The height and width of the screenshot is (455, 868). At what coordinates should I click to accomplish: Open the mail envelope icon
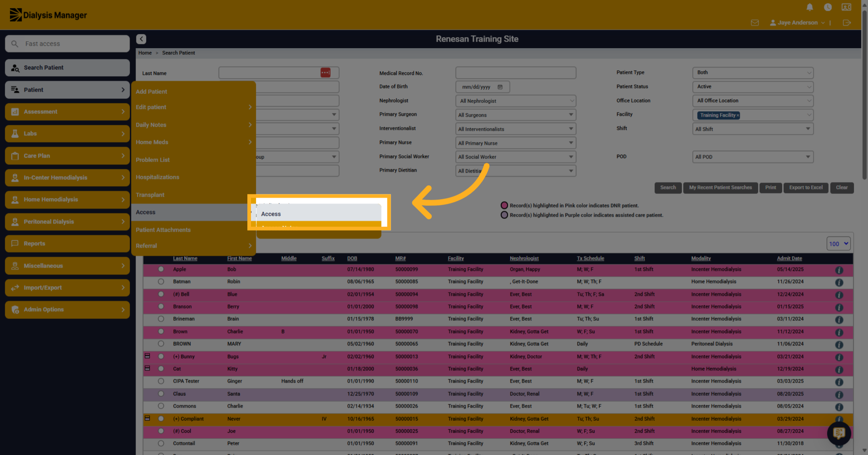(x=755, y=23)
